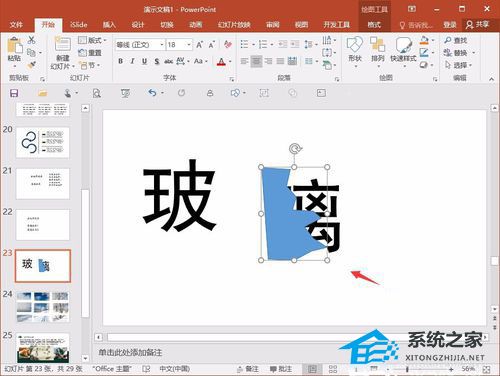Click the rotation handle above the blue shape
This screenshot has height=376, width=500.
tap(294, 149)
